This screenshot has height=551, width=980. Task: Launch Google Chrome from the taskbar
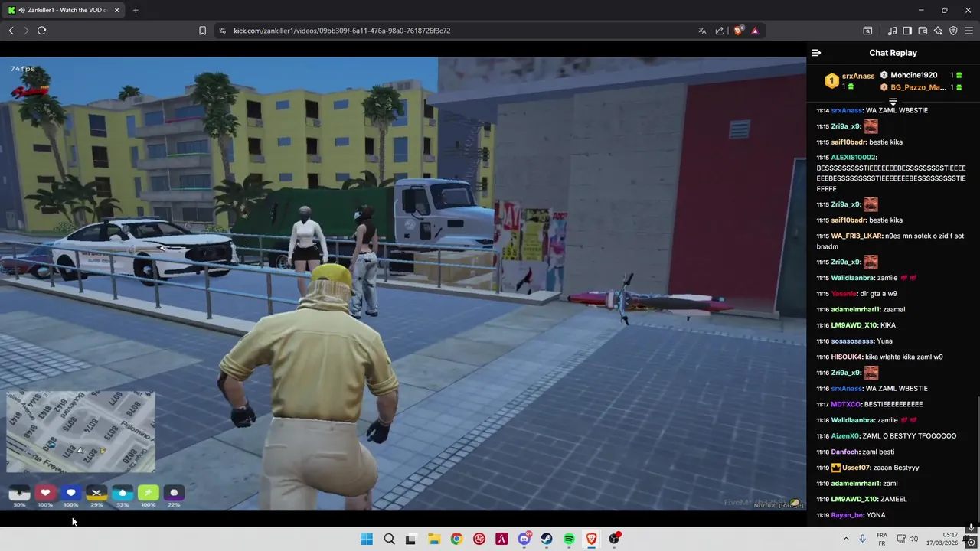point(456,539)
